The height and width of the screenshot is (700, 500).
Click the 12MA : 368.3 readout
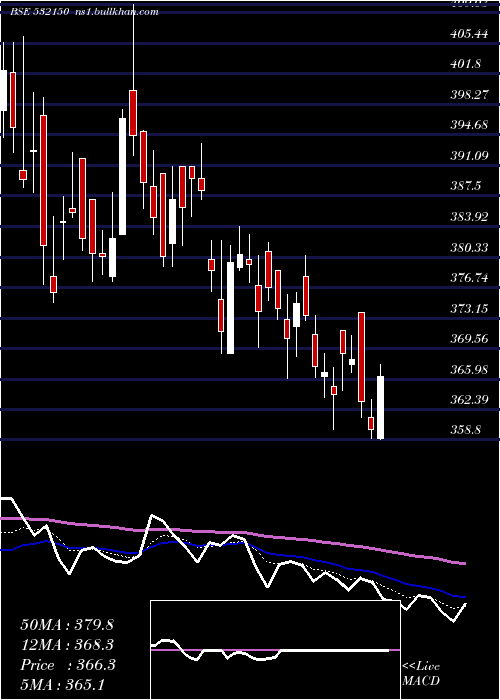pyautogui.click(x=67, y=645)
